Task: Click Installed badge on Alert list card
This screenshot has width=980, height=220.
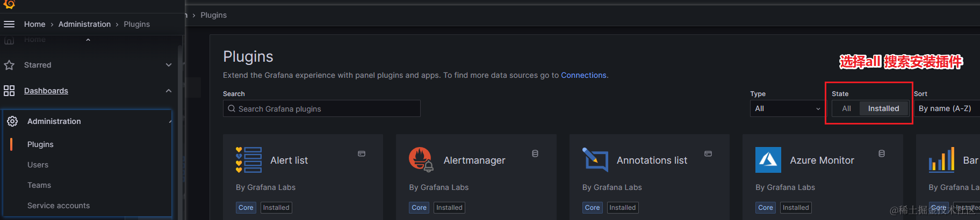Action: [x=276, y=208]
